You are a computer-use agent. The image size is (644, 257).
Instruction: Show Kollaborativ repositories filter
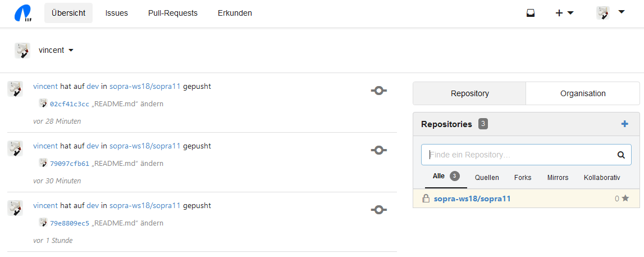point(602,177)
